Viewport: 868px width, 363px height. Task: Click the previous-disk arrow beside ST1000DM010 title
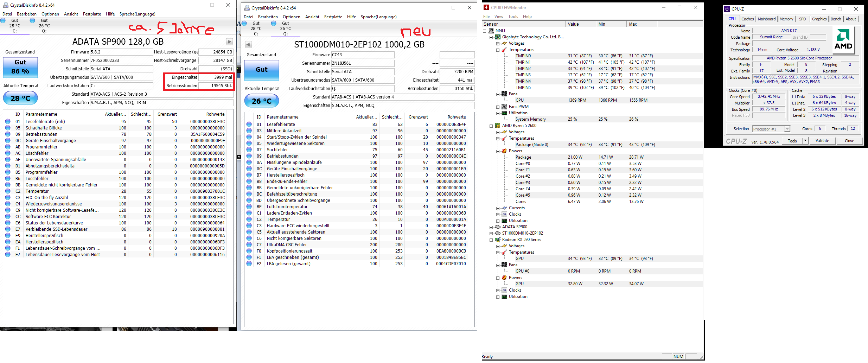pos(248,45)
